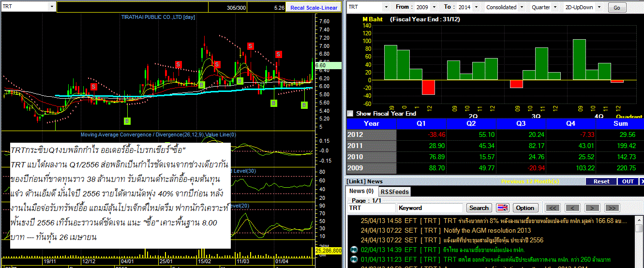This screenshot has height=268, width=644.
Task: Click the PR icon on 01/04/13 news row
Action: (x=354, y=259)
